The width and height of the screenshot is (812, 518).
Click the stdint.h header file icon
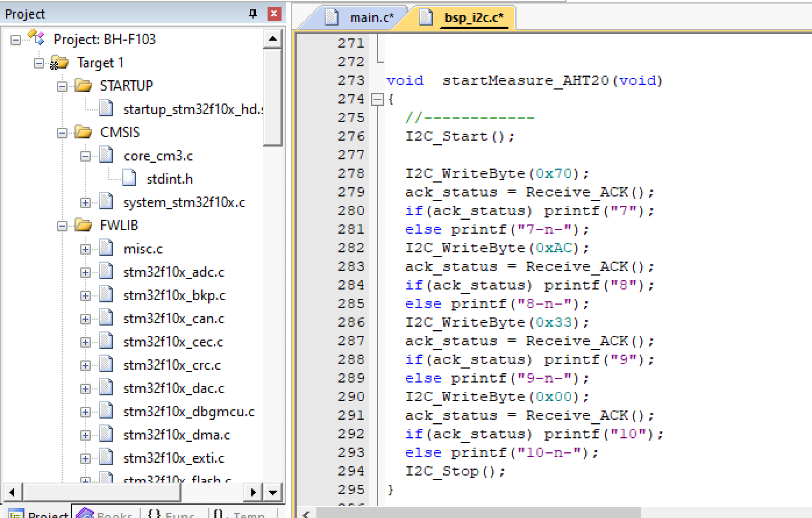click(129, 178)
